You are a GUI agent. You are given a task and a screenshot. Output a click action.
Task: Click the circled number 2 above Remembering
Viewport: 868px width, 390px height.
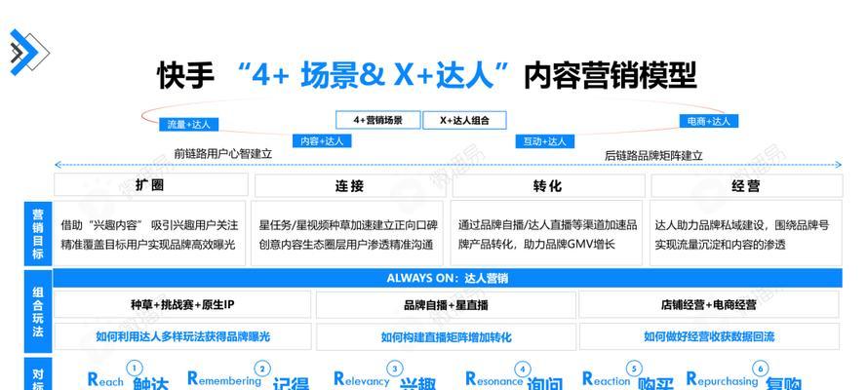point(261,369)
